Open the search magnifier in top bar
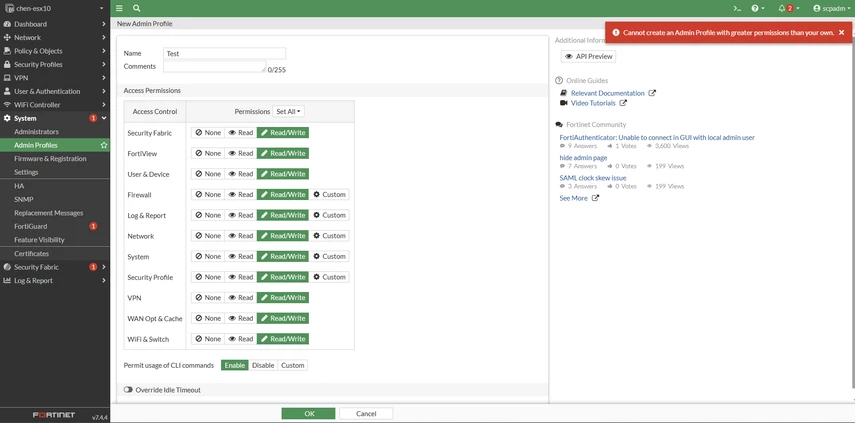Screen dimensions: 855x423 coord(136,8)
